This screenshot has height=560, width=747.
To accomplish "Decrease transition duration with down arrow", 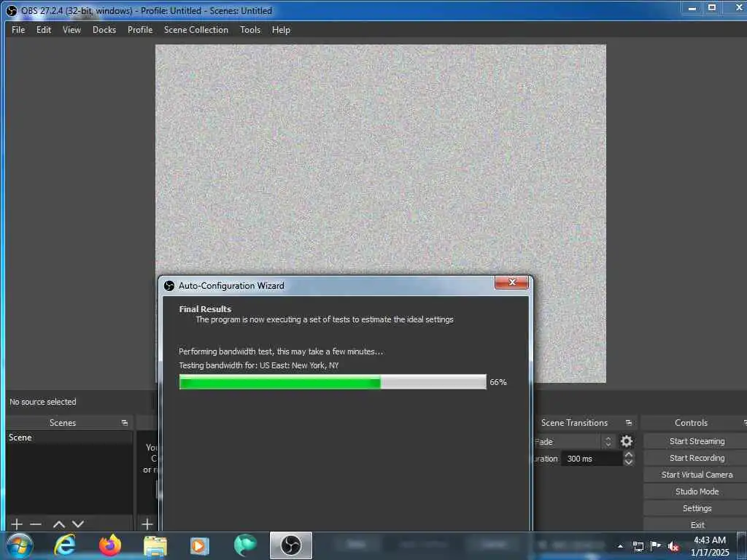I will click(x=628, y=462).
